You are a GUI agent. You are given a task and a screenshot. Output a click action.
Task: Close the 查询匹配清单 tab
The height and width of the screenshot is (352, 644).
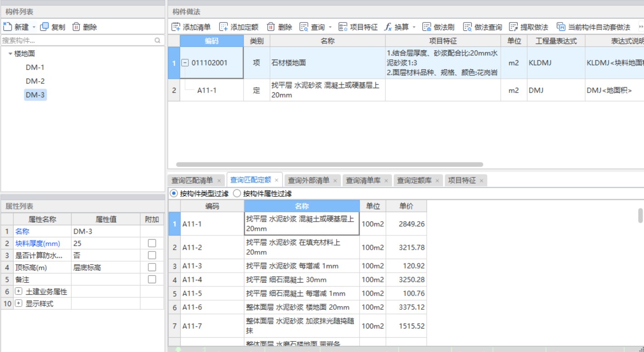click(219, 181)
